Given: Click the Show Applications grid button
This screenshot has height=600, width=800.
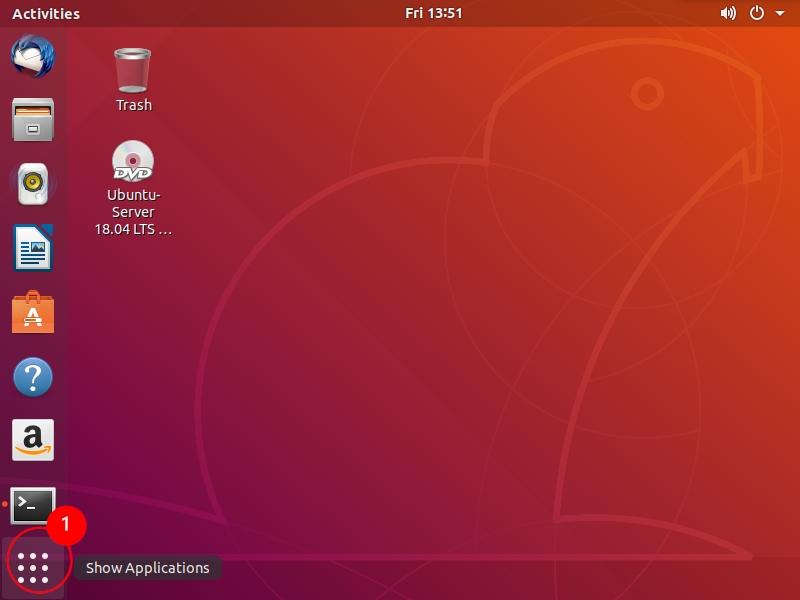Looking at the screenshot, I should tap(33, 567).
